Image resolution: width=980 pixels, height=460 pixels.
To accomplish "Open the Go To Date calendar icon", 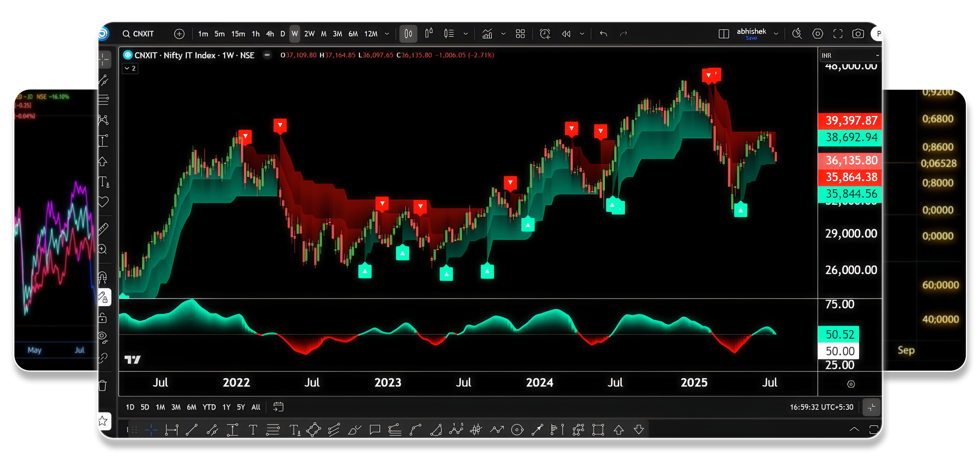I will (x=278, y=407).
